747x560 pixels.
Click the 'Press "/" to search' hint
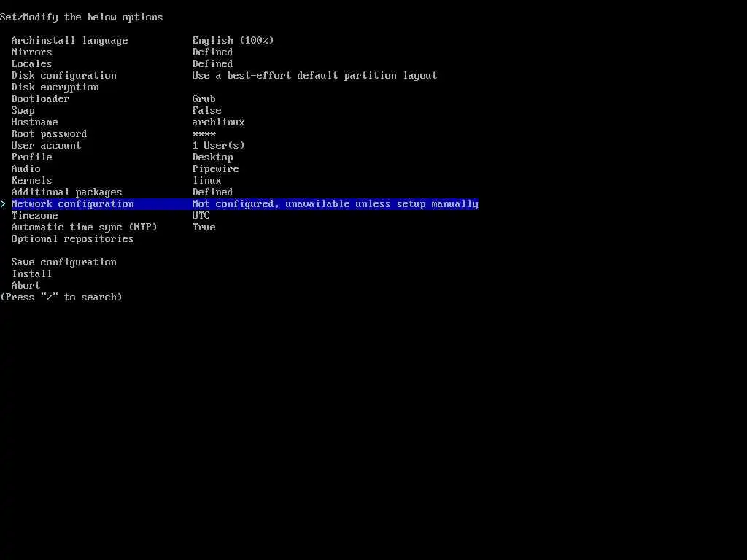click(61, 297)
